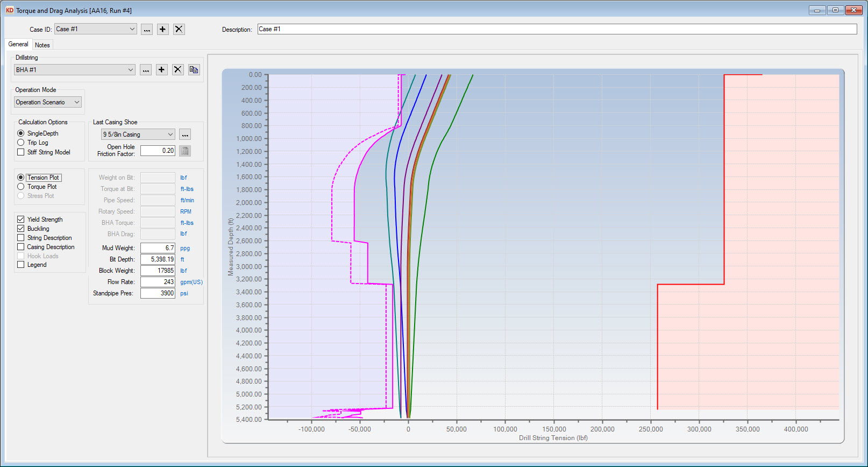Viewport: 868px width, 467px height.
Task: Maximize the Torque and Drag window
Action: (x=835, y=10)
